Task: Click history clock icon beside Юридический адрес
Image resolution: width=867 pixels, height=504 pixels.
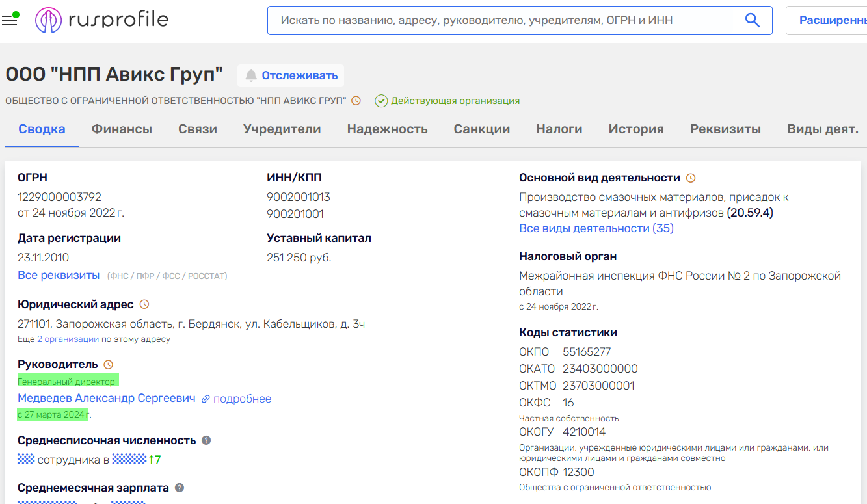Action: coord(144,304)
